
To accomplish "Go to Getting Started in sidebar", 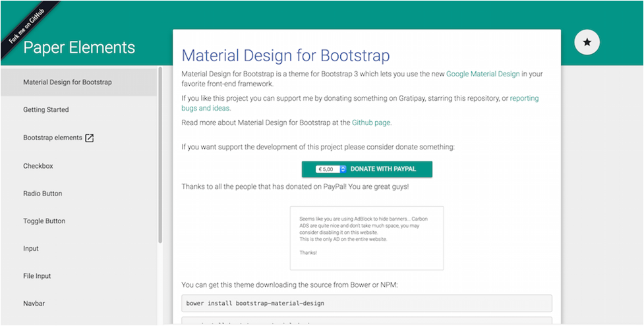I will click(x=46, y=110).
